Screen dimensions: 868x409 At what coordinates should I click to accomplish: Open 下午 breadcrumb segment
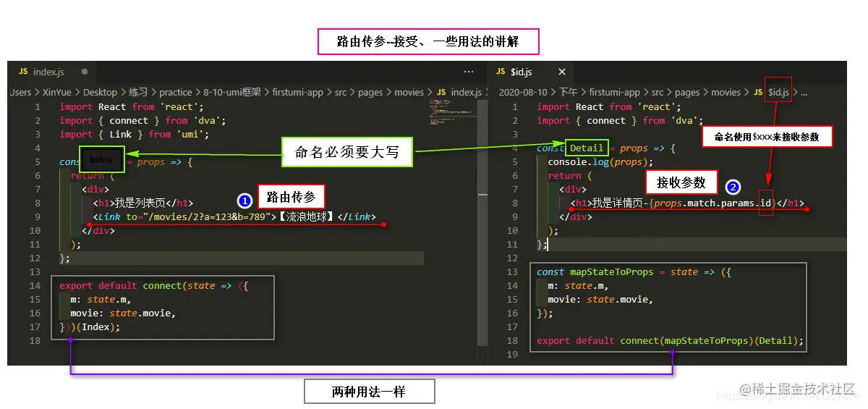tap(568, 93)
